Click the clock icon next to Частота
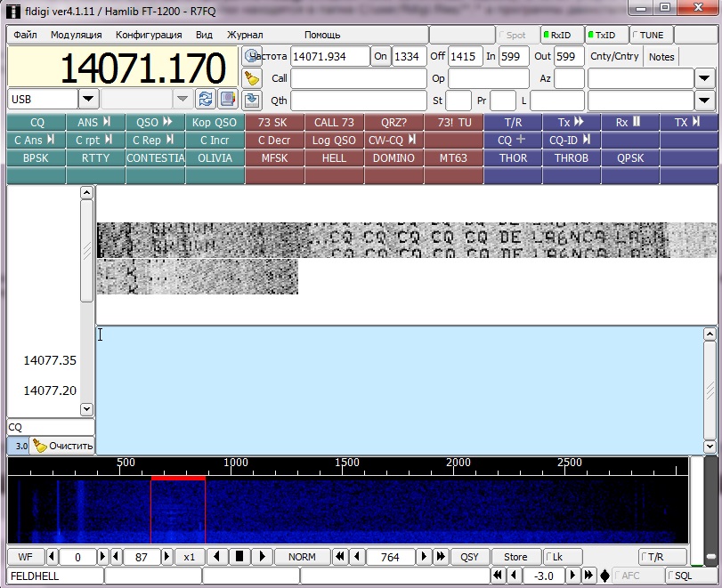Viewport: 722px width, 588px height. (x=252, y=56)
